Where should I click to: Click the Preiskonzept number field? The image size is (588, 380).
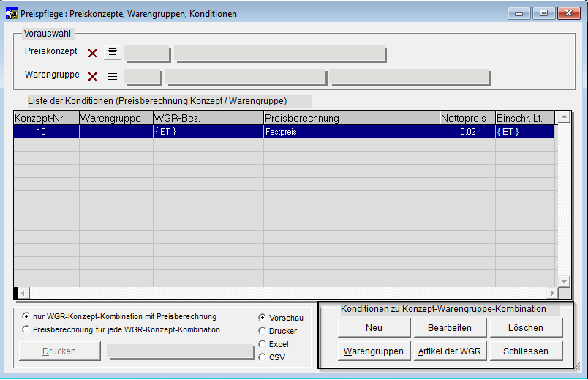[x=147, y=53]
